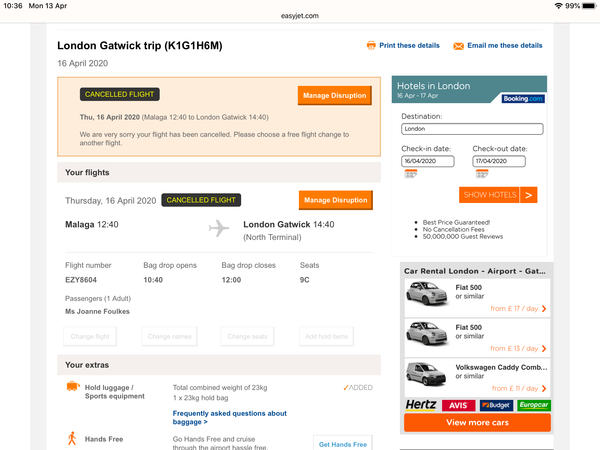
Task: Click the greyed-out Change flight button
Action: tap(90, 336)
